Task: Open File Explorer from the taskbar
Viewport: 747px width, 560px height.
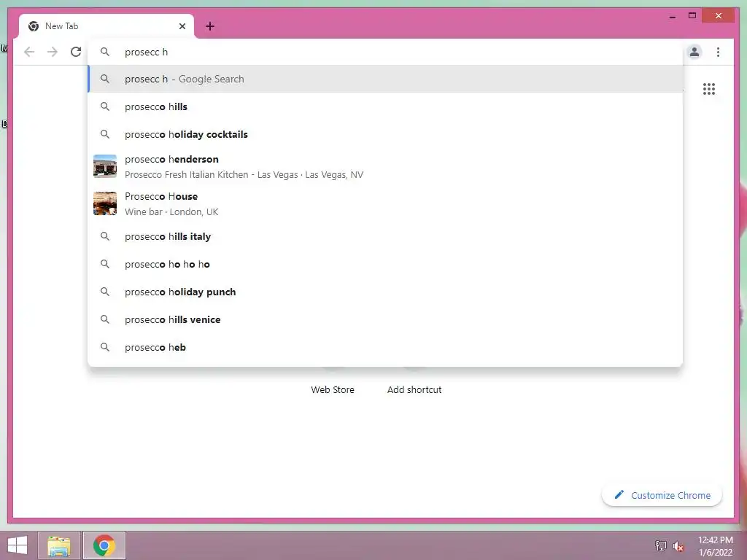Action: pyautogui.click(x=59, y=545)
